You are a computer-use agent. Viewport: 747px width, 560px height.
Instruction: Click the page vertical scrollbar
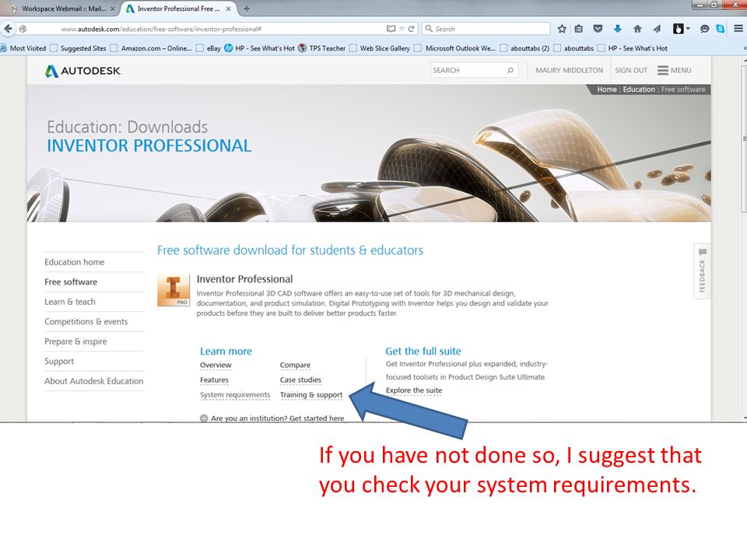coord(744,138)
